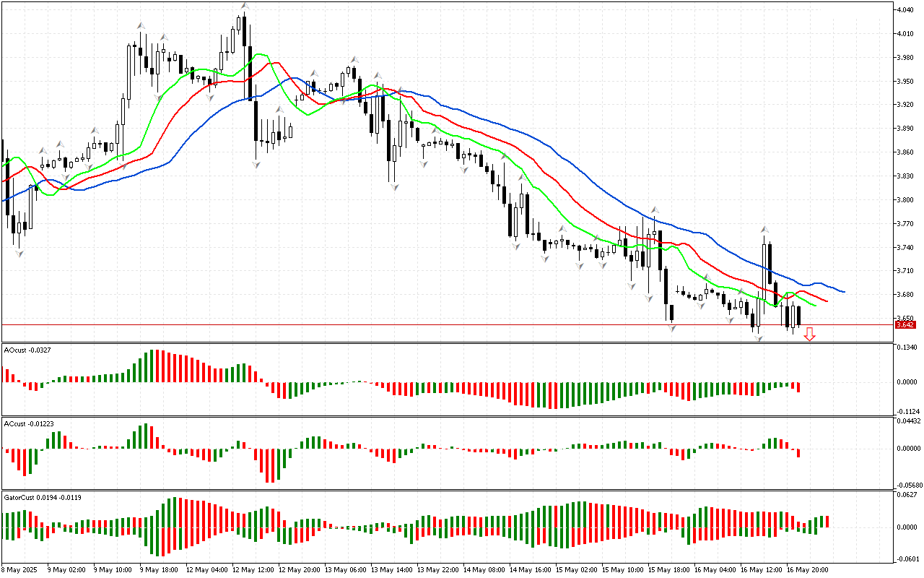The height and width of the screenshot is (578, 924).
Task: Click the right end of the blue Alligator jaw line
Action: (x=844, y=292)
